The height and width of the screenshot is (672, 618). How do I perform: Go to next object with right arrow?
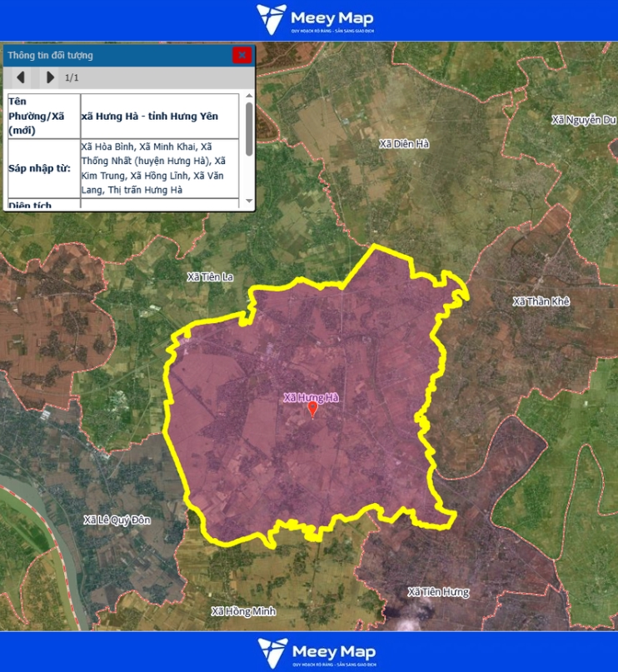[x=50, y=77]
